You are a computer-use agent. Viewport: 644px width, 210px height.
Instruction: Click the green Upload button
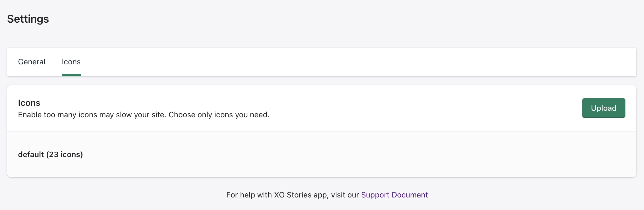pyautogui.click(x=603, y=108)
